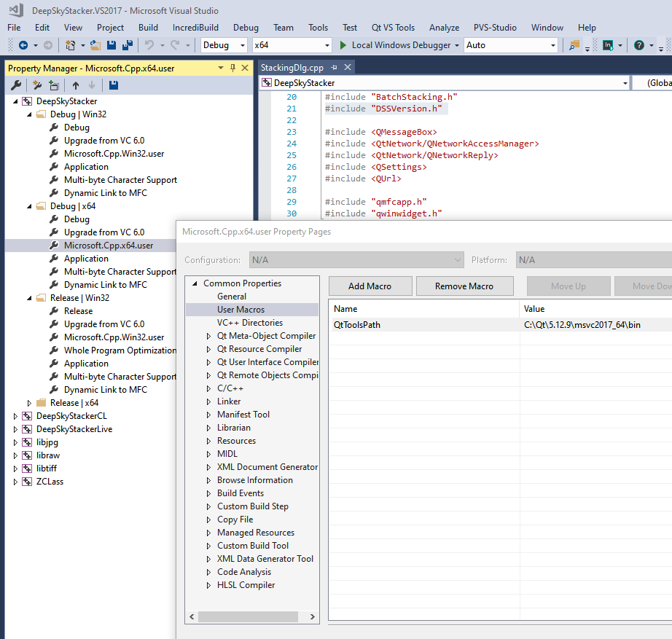Click the Undo arrow icon
The image size is (672, 639).
point(149,45)
